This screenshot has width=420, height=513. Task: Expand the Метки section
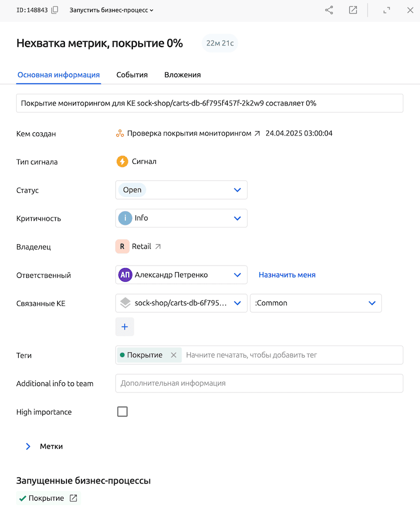click(x=28, y=446)
